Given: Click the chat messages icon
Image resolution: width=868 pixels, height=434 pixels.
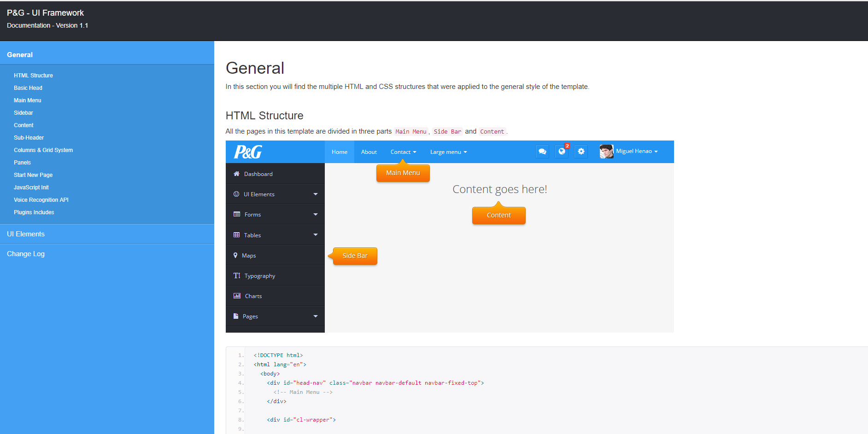Looking at the screenshot, I should pos(542,152).
